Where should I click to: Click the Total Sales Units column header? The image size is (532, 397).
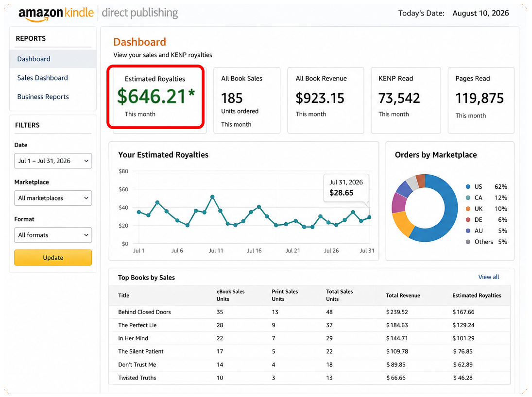point(339,295)
